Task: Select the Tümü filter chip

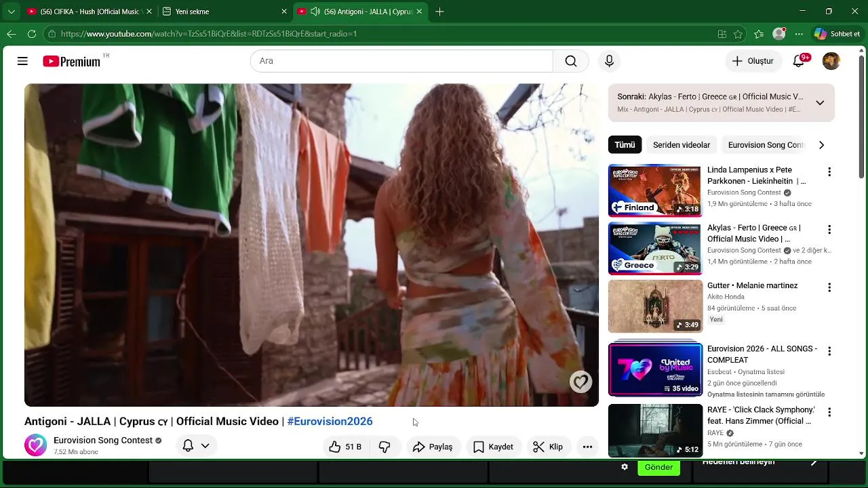Action: pyautogui.click(x=625, y=145)
